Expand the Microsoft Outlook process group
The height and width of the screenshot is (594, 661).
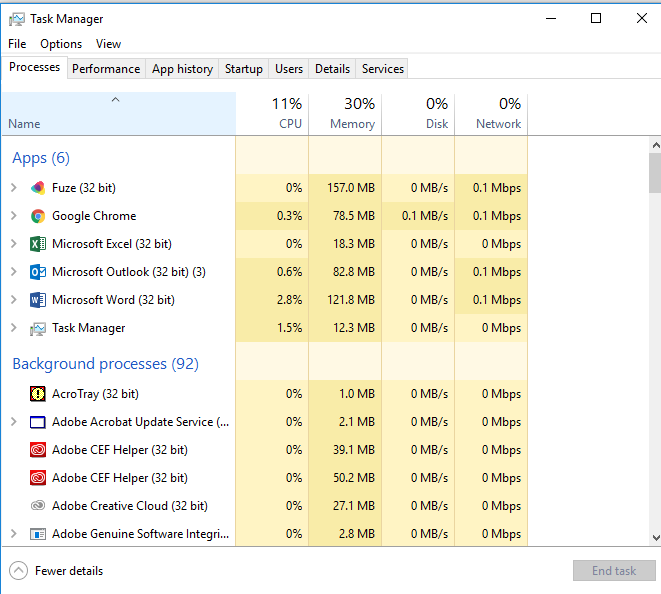pyautogui.click(x=13, y=272)
